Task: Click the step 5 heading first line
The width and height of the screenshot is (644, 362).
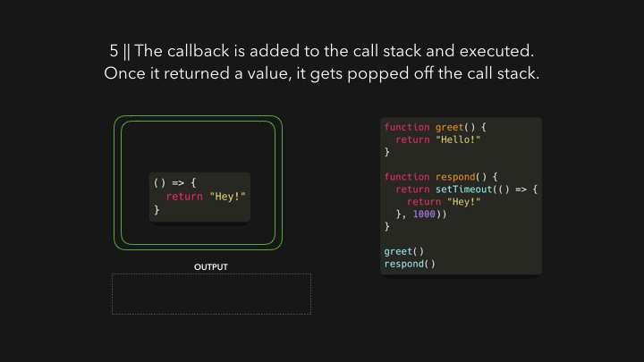Action: (x=322, y=51)
